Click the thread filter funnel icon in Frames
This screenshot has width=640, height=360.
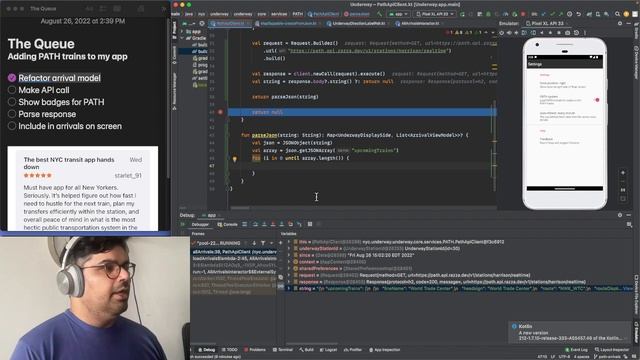pos(263,243)
